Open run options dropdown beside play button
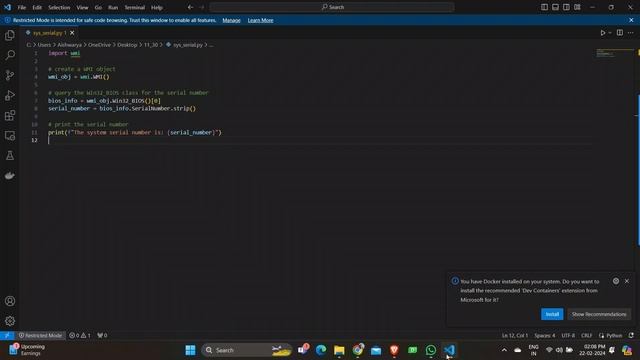The width and height of the screenshot is (640, 360). click(610, 33)
